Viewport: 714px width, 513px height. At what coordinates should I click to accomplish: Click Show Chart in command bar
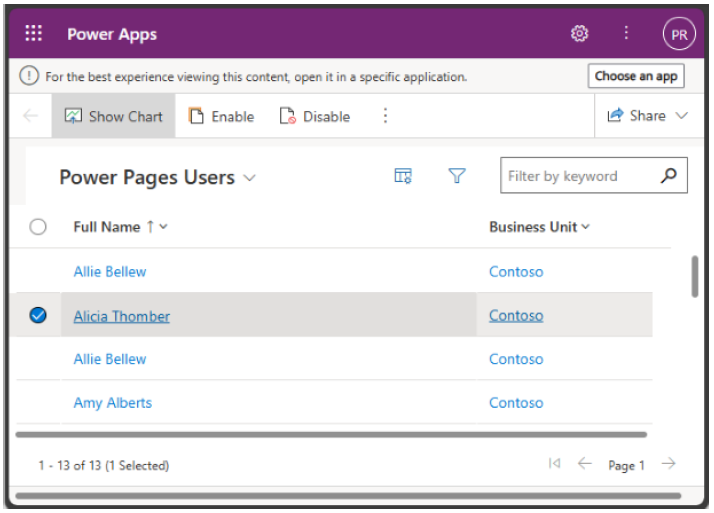pos(113,116)
